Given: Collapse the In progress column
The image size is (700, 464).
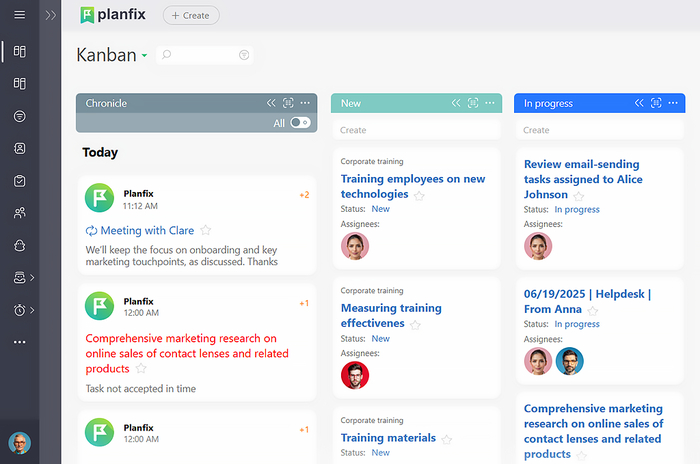Looking at the screenshot, I should [x=639, y=103].
